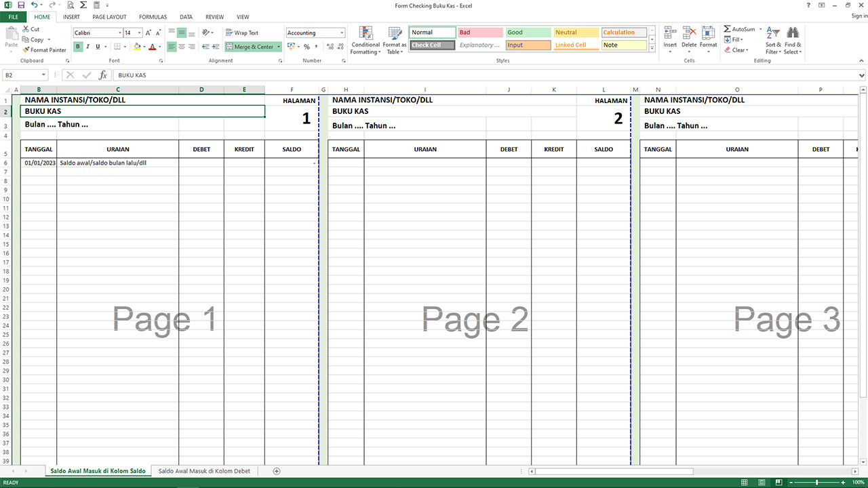Open the font name Calibri dropdown
868x488 pixels.
pyautogui.click(x=120, y=33)
